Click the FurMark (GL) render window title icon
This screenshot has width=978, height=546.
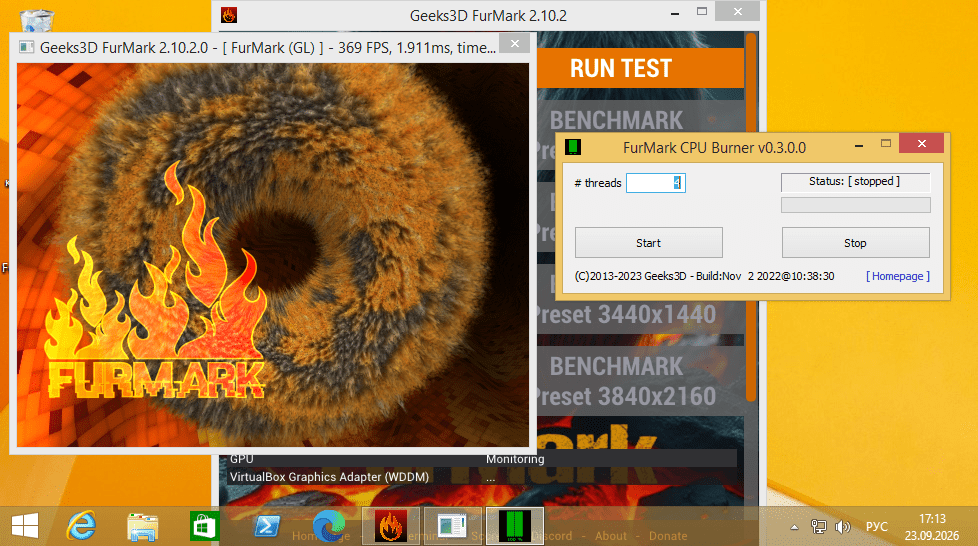click(x=26, y=47)
